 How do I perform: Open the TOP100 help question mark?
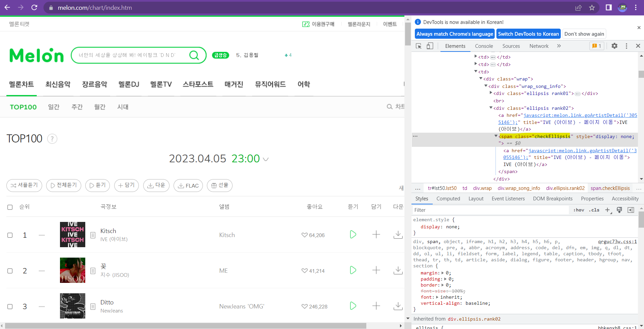(x=52, y=139)
